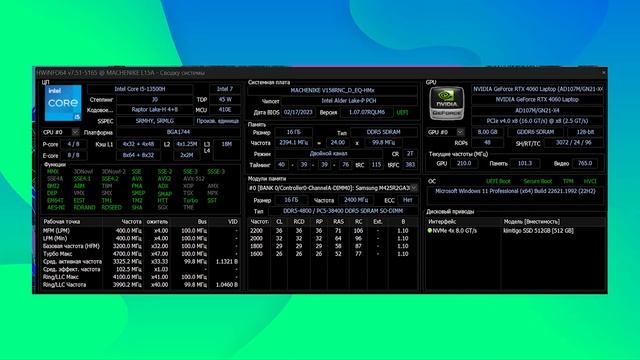Click the Произв. единица button
This screenshot has height=360, width=640.
(x=218, y=121)
